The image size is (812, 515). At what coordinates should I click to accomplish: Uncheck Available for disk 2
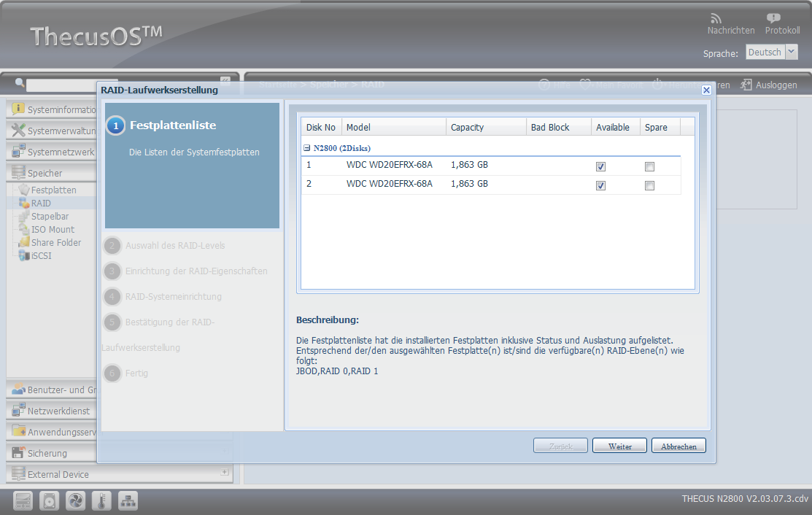[600, 185]
